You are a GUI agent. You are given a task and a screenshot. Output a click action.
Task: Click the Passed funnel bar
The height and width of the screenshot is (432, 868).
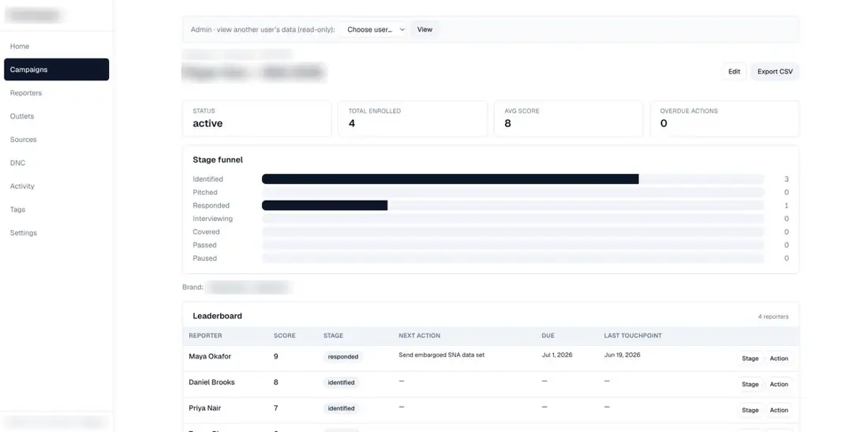click(513, 246)
